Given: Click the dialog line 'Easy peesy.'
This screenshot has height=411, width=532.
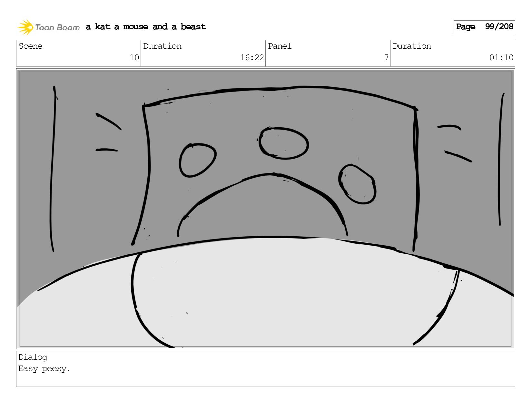Looking at the screenshot, I should point(44,368).
